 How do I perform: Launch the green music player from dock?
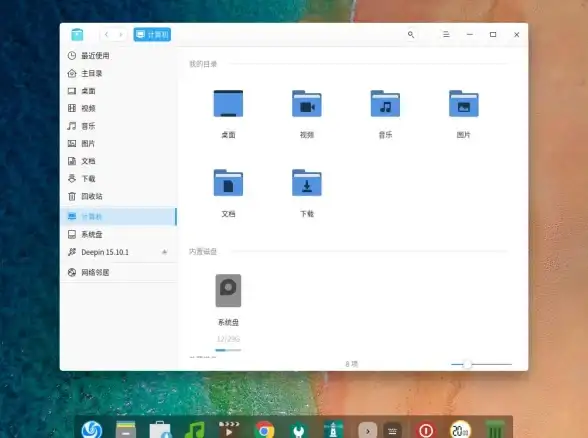tap(195, 429)
